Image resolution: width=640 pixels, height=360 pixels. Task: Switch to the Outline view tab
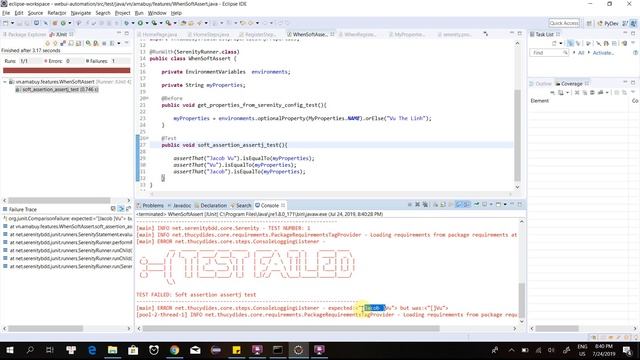pyautogui.click(x=540, y=83)
